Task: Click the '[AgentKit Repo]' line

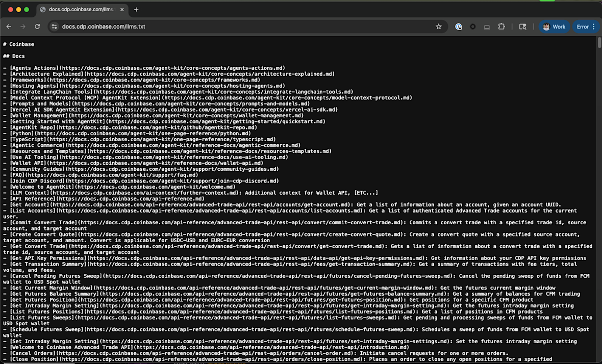Action: pos(130,127)
